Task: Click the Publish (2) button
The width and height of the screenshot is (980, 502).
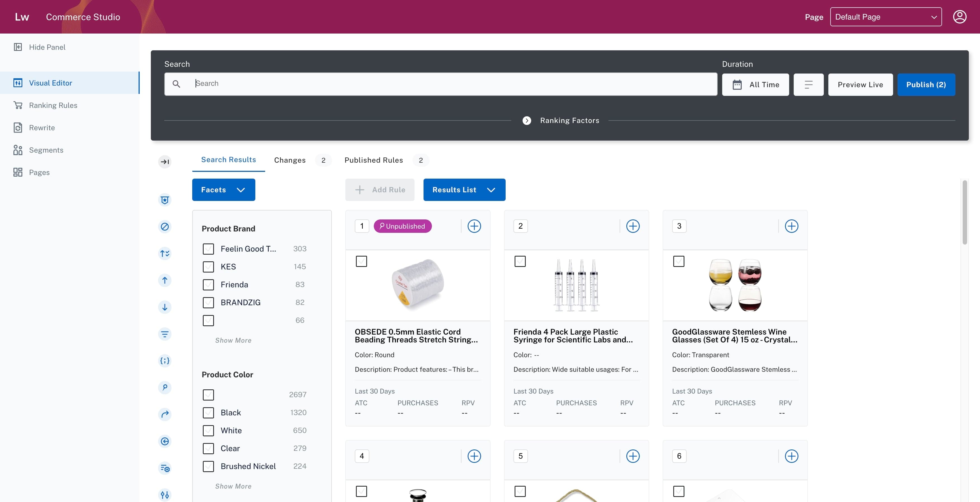Action: pos(926,84)
